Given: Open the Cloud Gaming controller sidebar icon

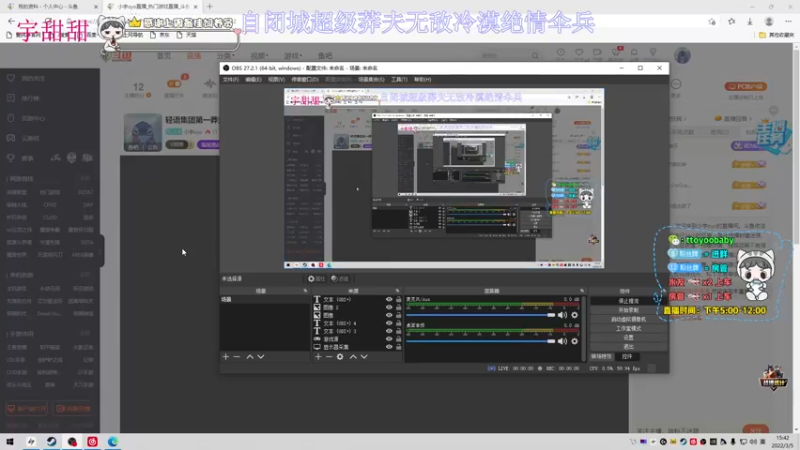Looking at the screenshot, I should coord(11,138).
